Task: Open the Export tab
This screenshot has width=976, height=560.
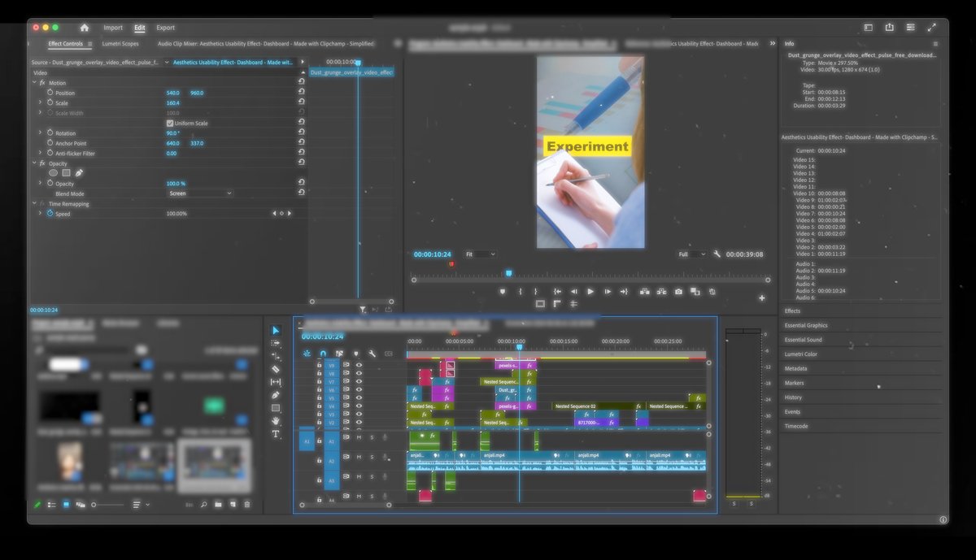Action: [x=165, y=28]
